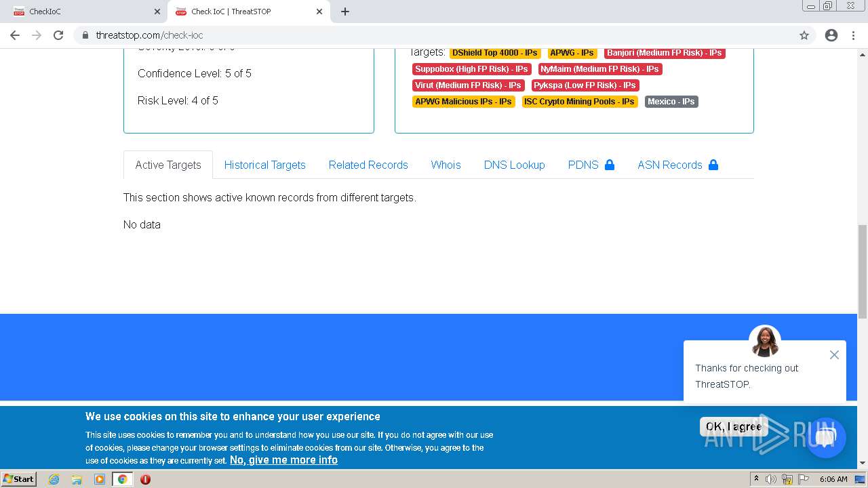
Task: Click the Banjori (Medium FP Risk) tag
Action: coord(665,53)
